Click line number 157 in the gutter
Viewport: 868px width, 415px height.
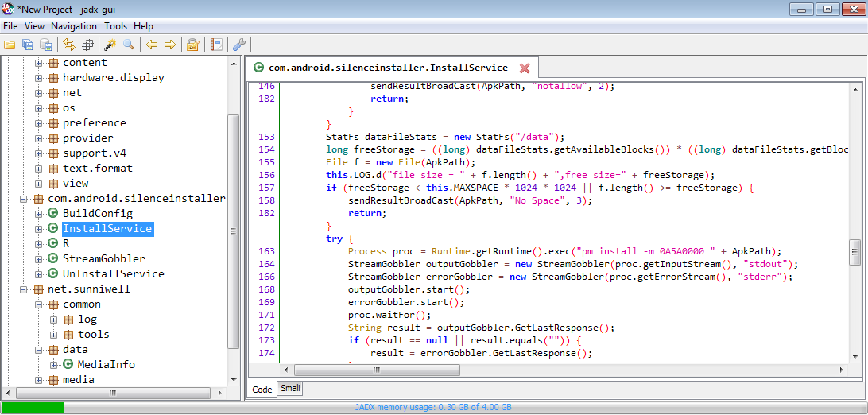267,188
